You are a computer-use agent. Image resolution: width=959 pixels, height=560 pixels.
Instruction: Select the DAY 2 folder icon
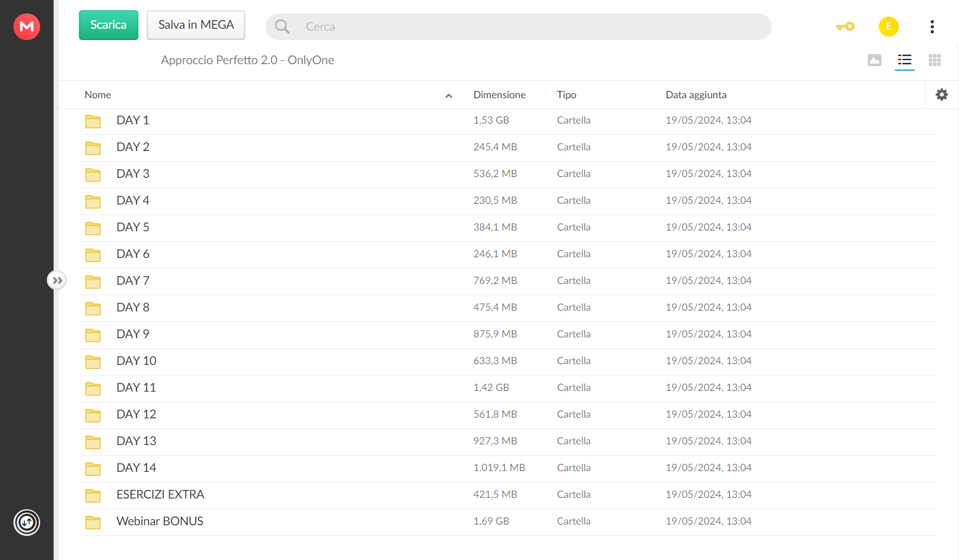93,148
